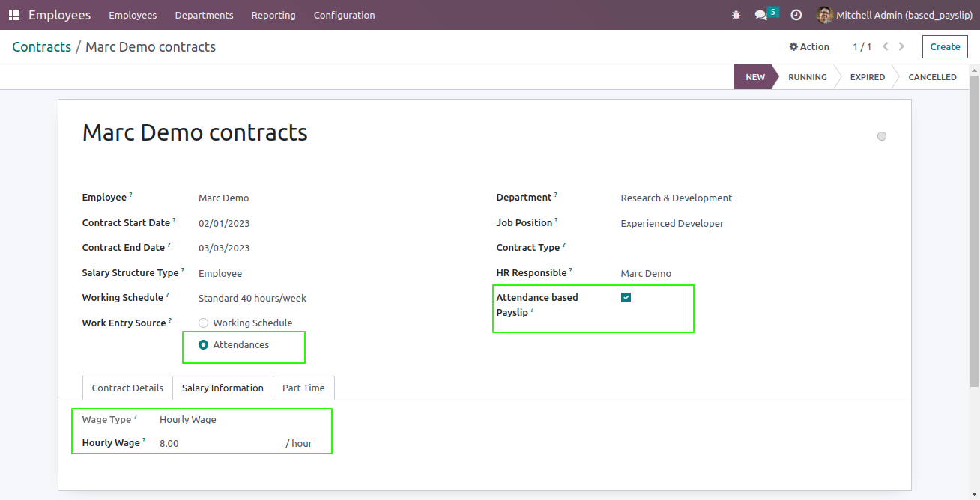980x500 pixels.
Task: Click the 1 / 1 pager counter
Action: [x=862, y=46]
